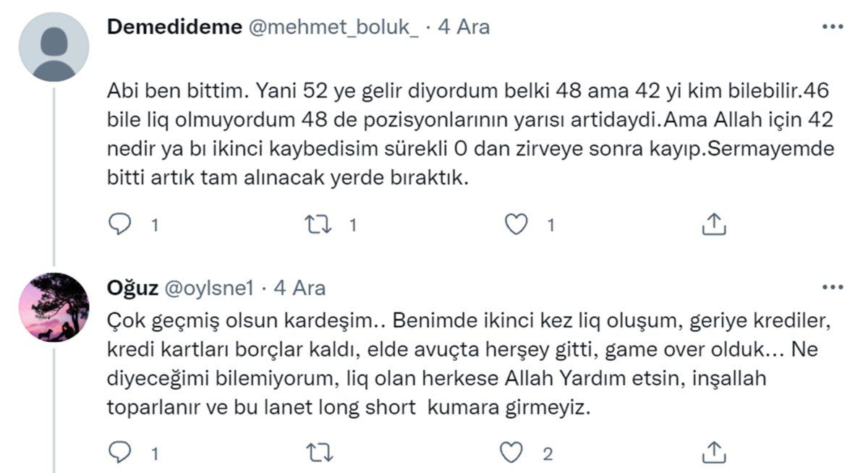Open the more options menu on Oğuz's tweet
This screenshot has width=868, height=473.
(x=833, y=287)
